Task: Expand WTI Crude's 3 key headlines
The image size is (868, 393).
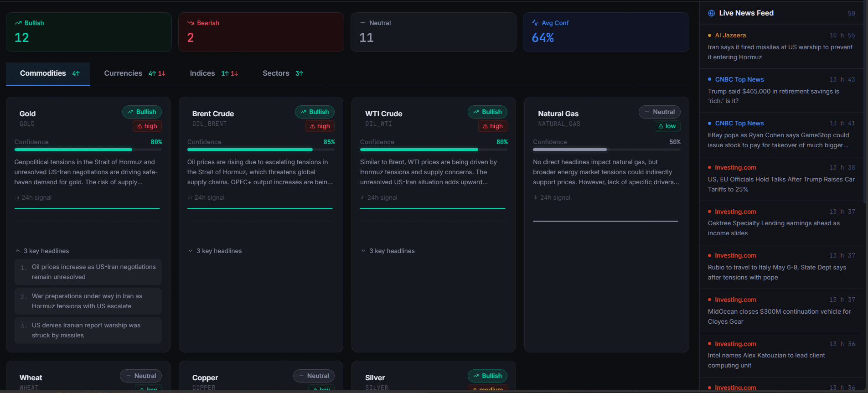Action: click(x=387, y=251)
